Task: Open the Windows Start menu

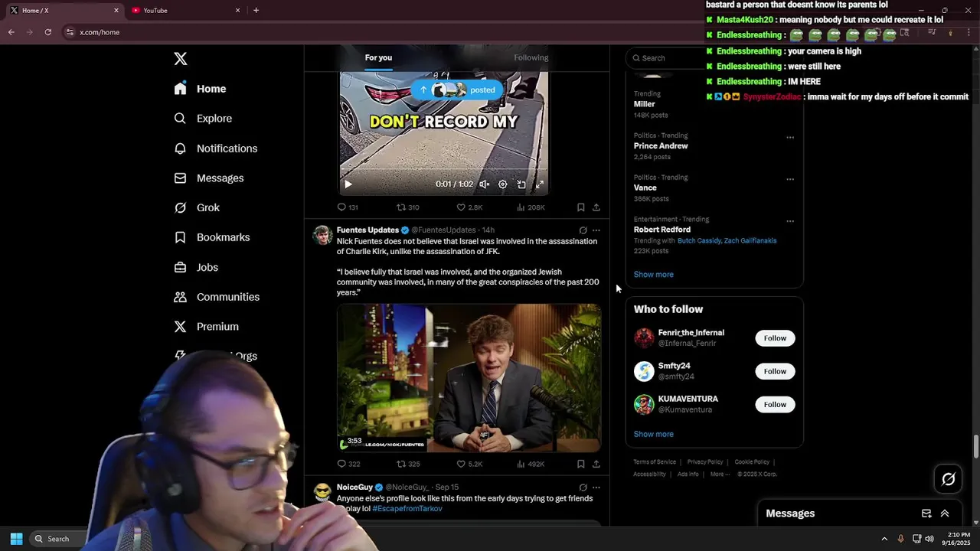Action: tap(16, 539)
